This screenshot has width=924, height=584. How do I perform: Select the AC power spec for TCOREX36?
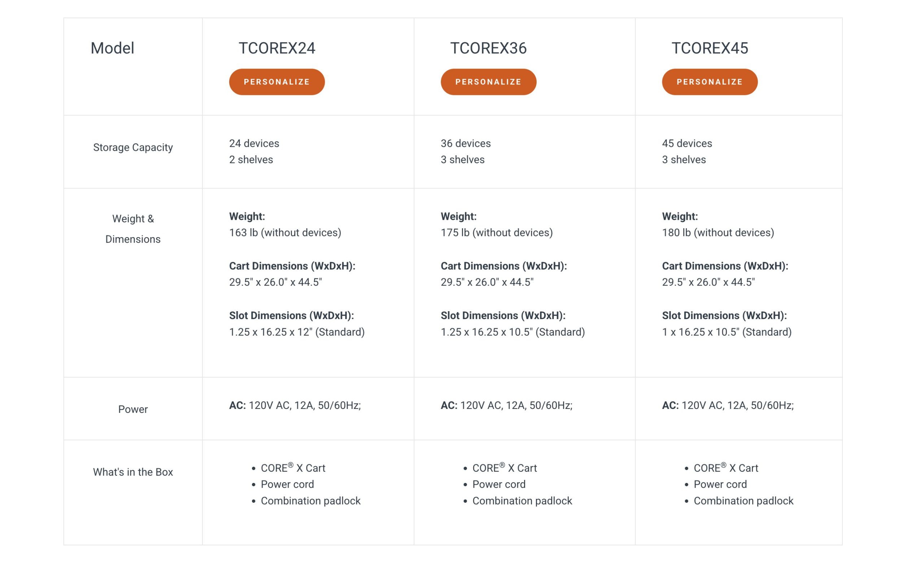[506, 405]
